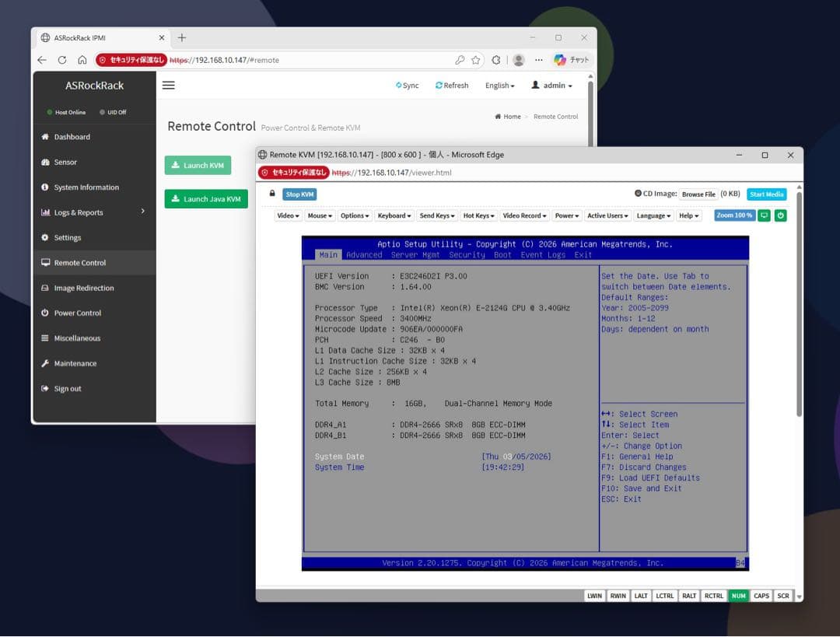Toggle the RWIN key indicator
The height and width of the screenshot is (637, 840).
click(618, 596)
